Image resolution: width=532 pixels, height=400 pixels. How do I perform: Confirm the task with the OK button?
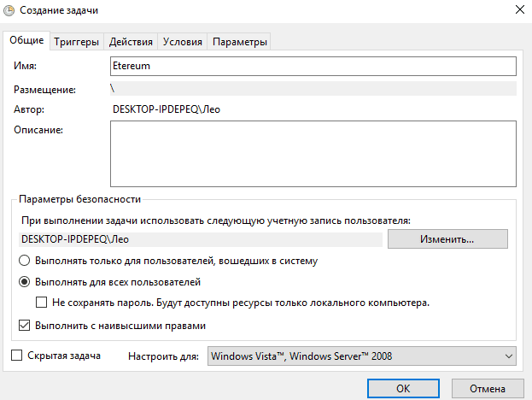[403, 386]
